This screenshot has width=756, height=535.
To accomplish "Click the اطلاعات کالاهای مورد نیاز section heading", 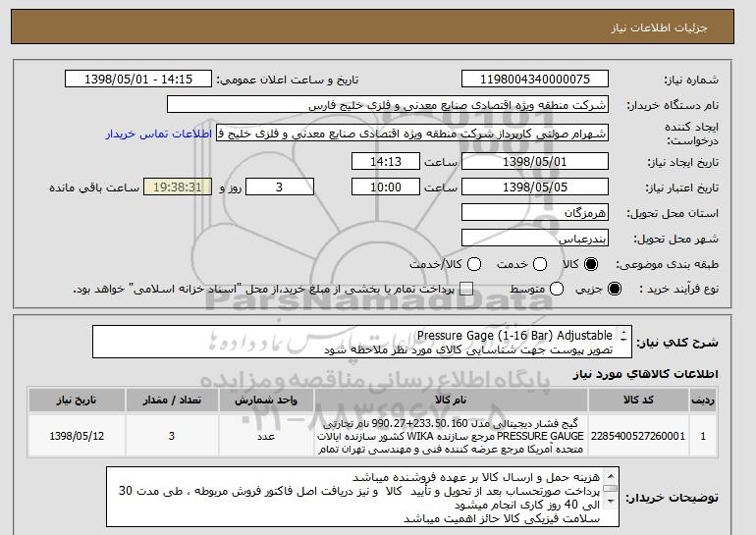I will point(645,374).
